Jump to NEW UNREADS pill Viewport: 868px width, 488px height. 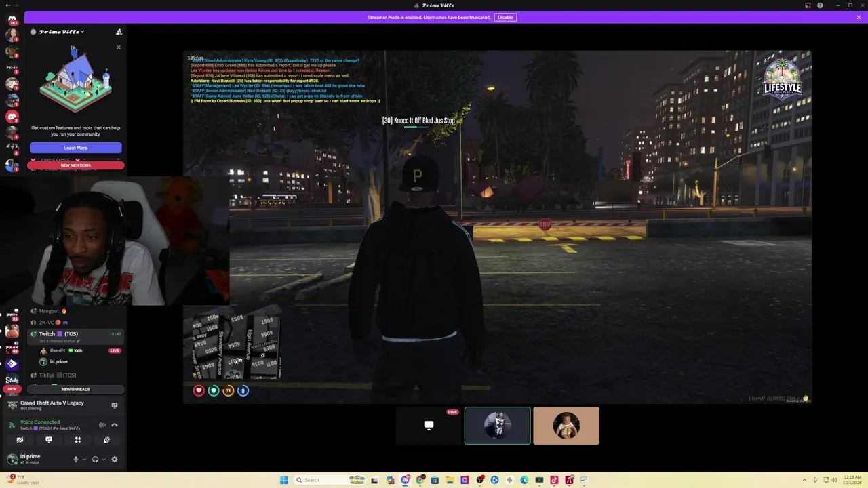coord(75,389)
